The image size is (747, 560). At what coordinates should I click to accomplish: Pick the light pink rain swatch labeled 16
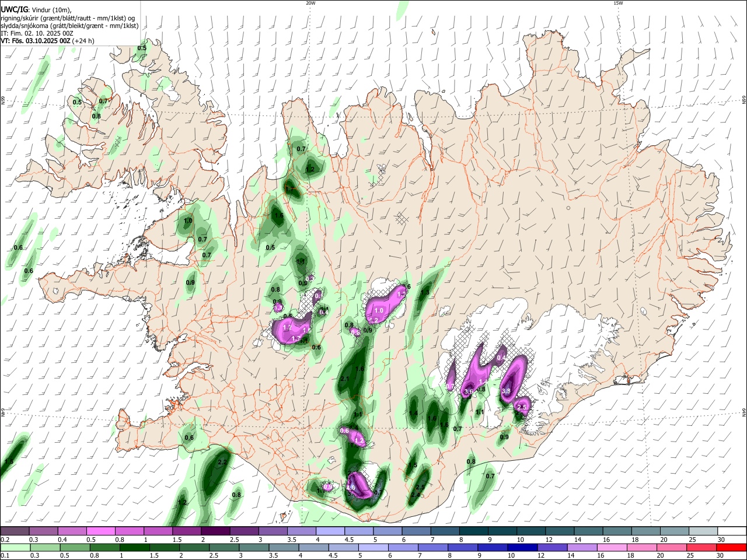(x=613, y=547)
